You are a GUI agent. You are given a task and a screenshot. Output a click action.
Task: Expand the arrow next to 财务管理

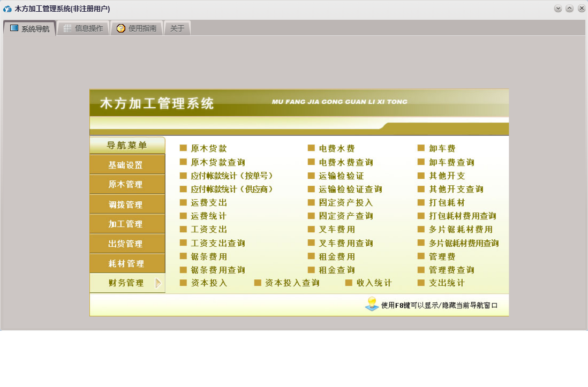158,283
